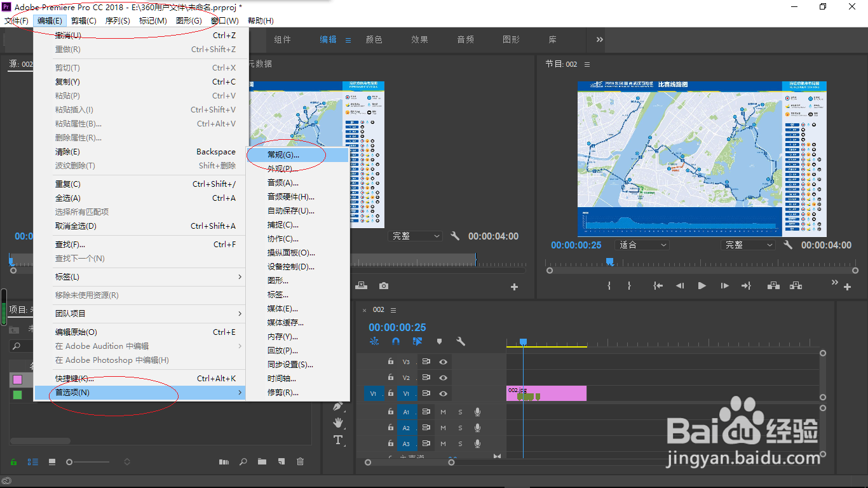Select 快捷键(K)... menu item

point(140,379)
